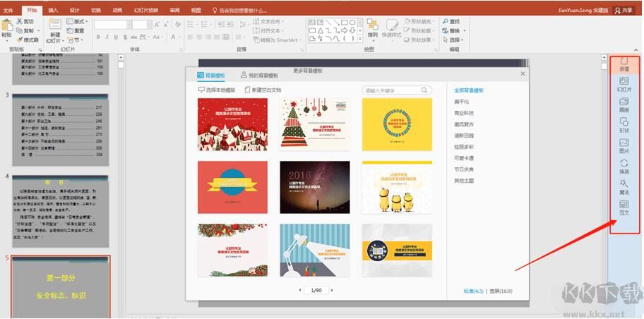Switch to 宽屏(16:9) aspect ratio
This screenshot has height=319, width=644.
tap(502, 290)
